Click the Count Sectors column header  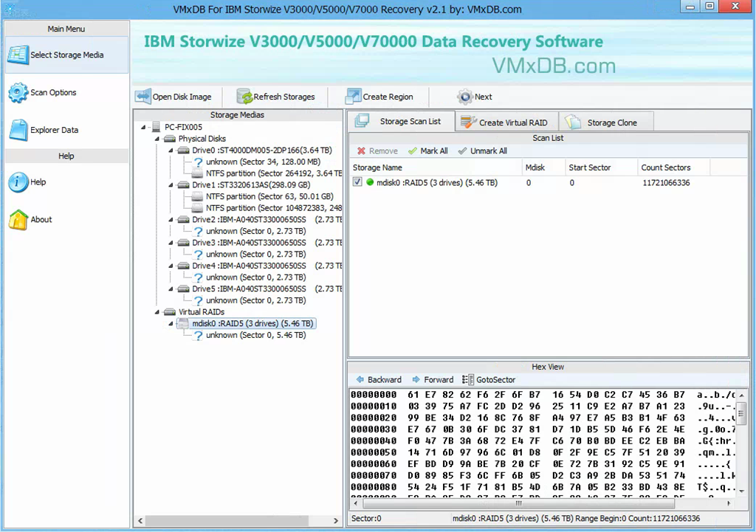point(673,167)
